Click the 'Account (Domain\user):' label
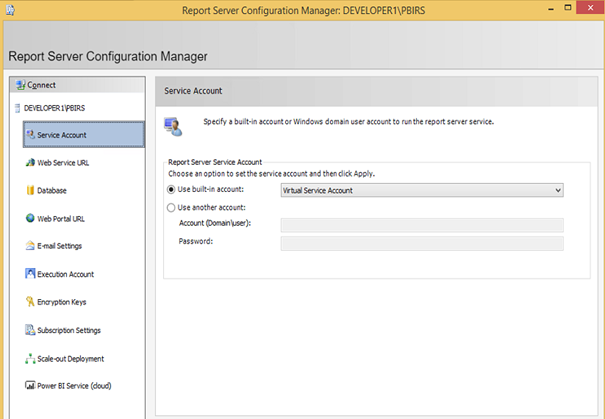This screenshot has height=419, width=605. tap(215, 223)
